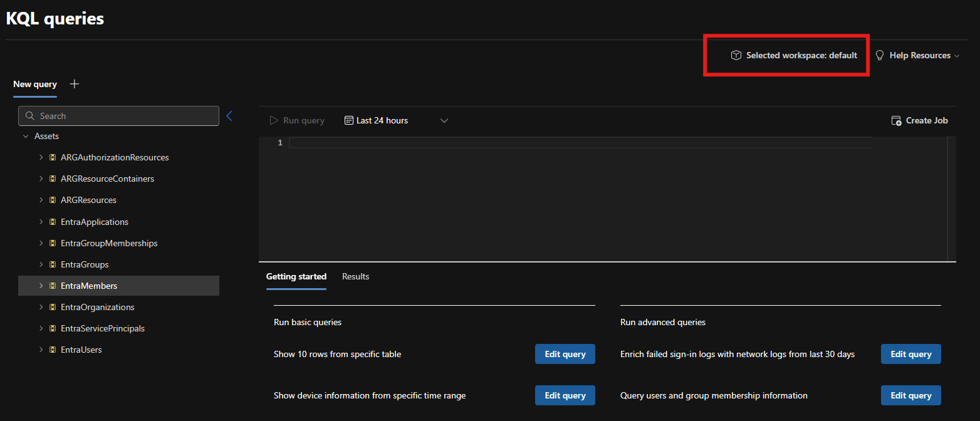980x421 pixels.
Task: Edit query for Enrich failed sign-in logs
Action: click(x=911, y=354)
